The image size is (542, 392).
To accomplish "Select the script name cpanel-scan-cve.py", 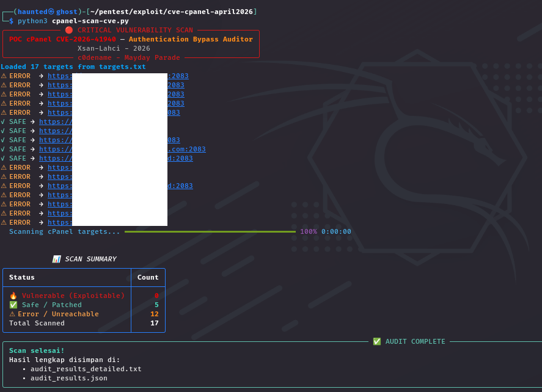I will tap(90, 21).
